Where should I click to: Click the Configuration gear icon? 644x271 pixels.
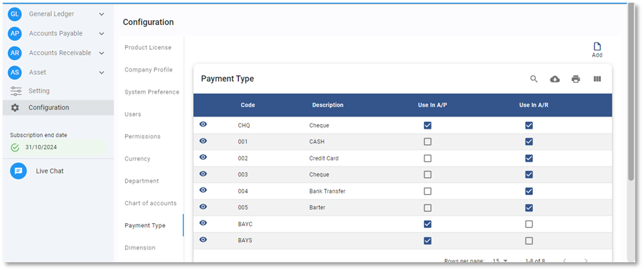15,108
